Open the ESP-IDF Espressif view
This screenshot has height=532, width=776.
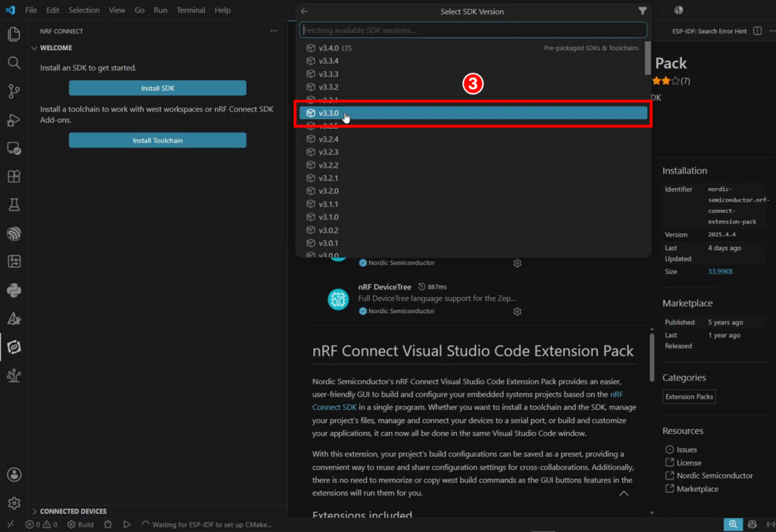pos(14,233)
